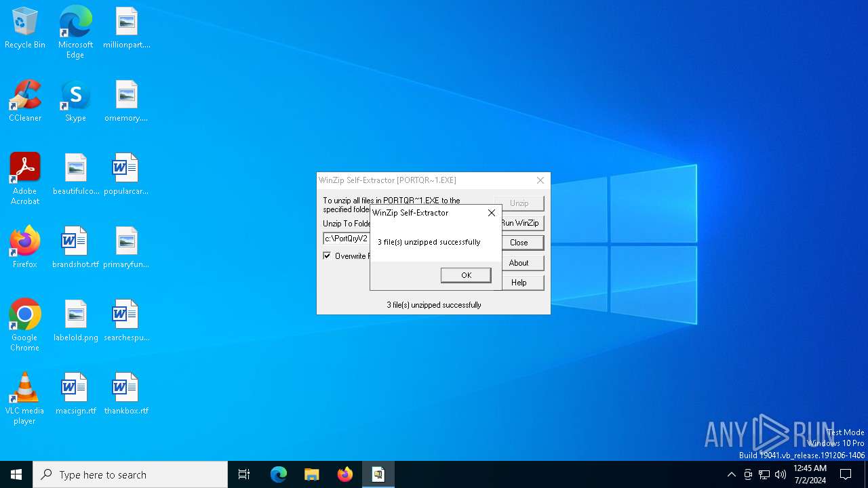Click the About button
Screen dimensions: 868x488
pos(519,263)
